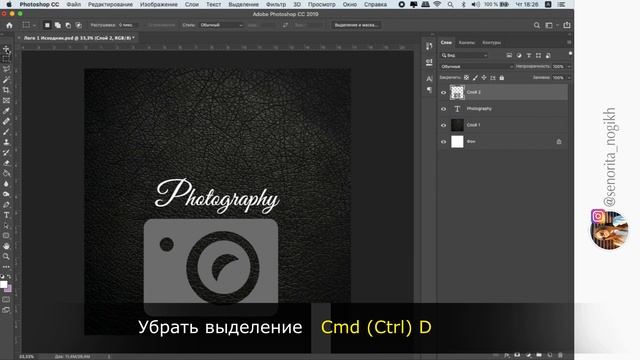Screen dimensions: 640x360
Task: Hide the Photography text layer
Action: click(443, 109)
